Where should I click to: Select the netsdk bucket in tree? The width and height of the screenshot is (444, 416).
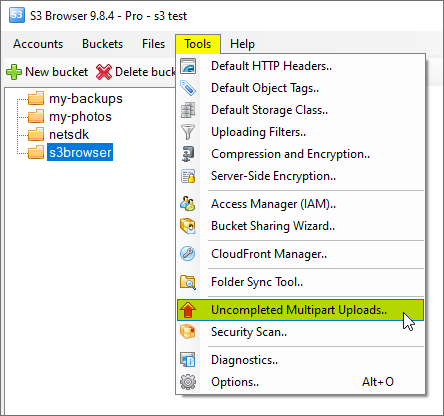pyautogui.click(x=69, y=134)
